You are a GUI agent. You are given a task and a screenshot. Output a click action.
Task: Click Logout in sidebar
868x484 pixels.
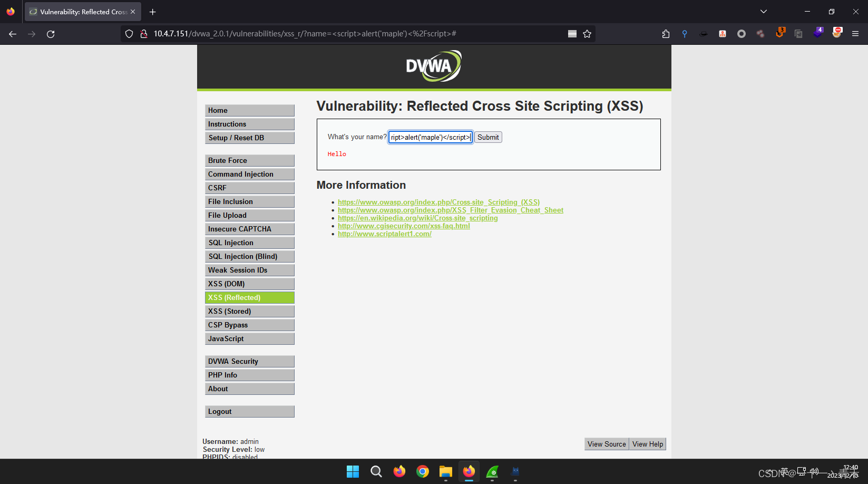tap(250, 411)
